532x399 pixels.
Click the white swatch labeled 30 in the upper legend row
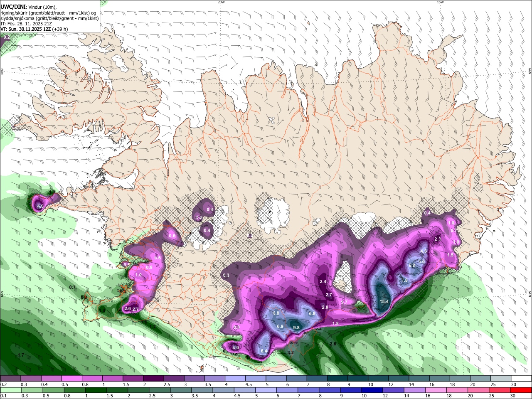click(521, 379)
